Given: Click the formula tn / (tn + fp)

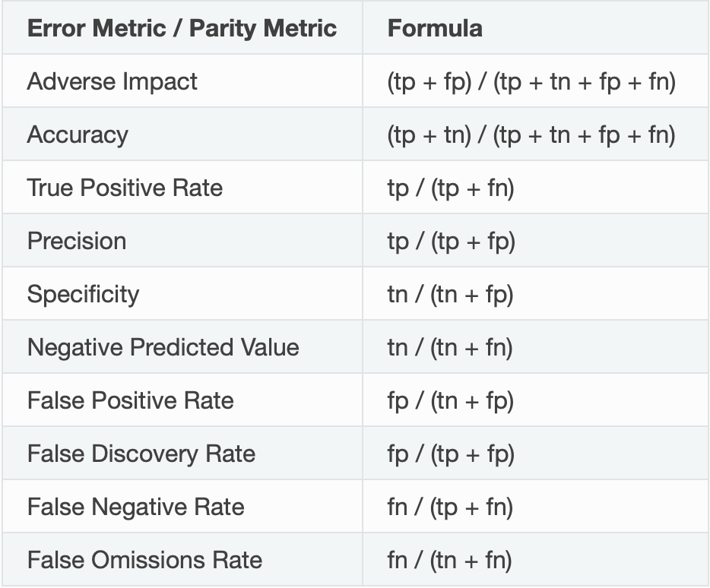Looking at the screenshot, I should [x=451, y=294].
